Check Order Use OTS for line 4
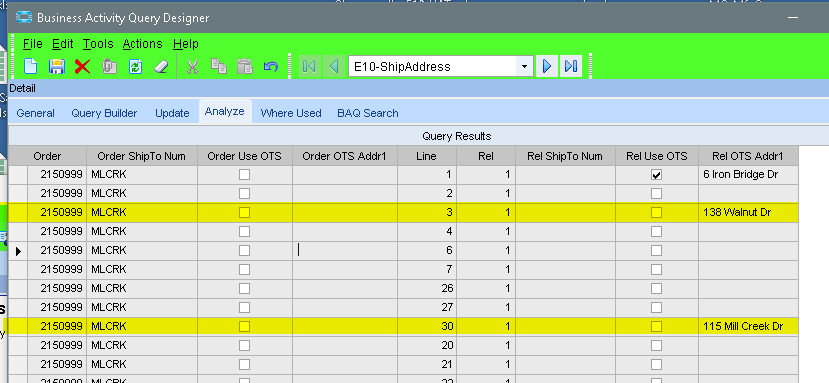This screenshot has width=829, height=383. 244,231
